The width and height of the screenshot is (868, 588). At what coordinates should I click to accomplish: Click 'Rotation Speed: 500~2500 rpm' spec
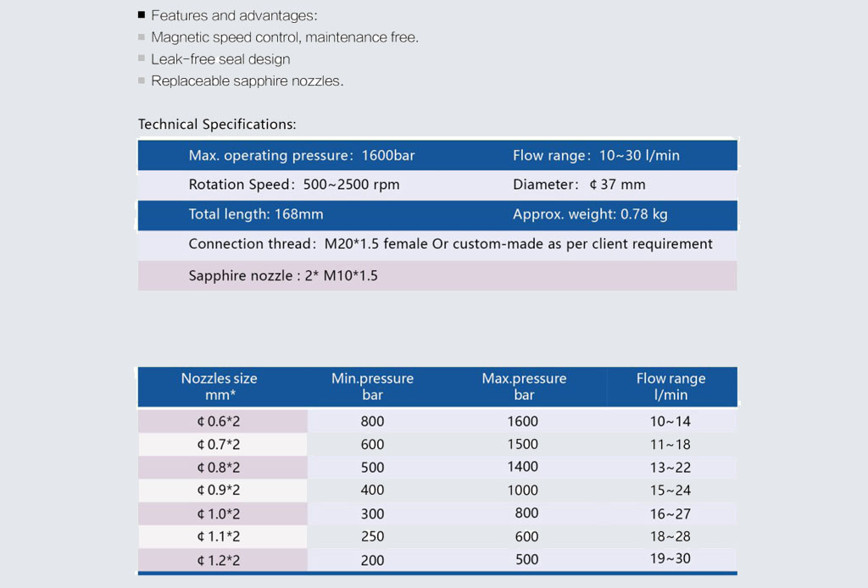294,184
